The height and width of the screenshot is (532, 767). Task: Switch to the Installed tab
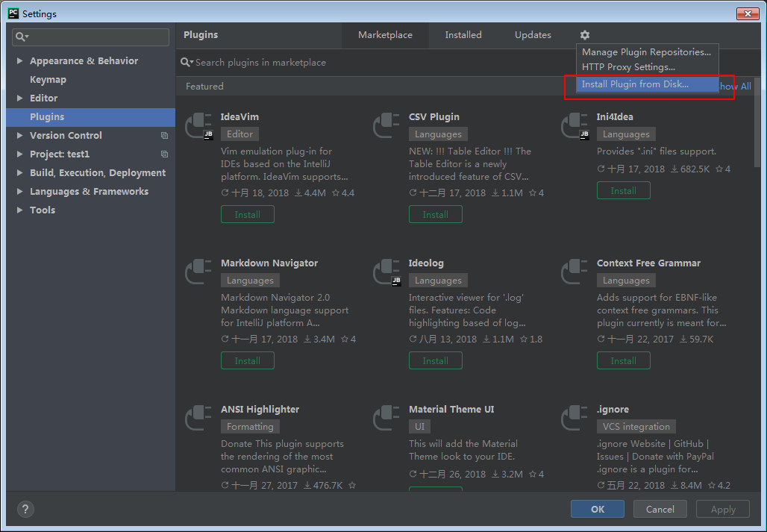click(463, 35)
